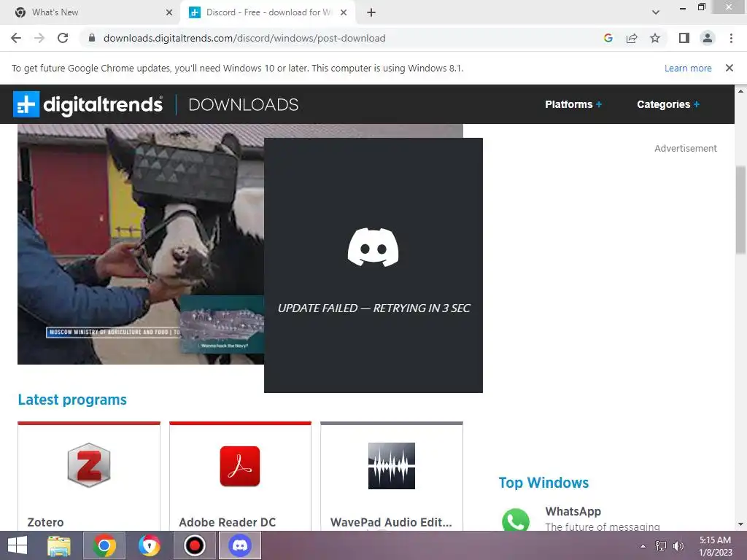This screenshot has height=560, width=747.
Task: Click the address bar URL
Action: pyautogui.click(x=244, y=38)
